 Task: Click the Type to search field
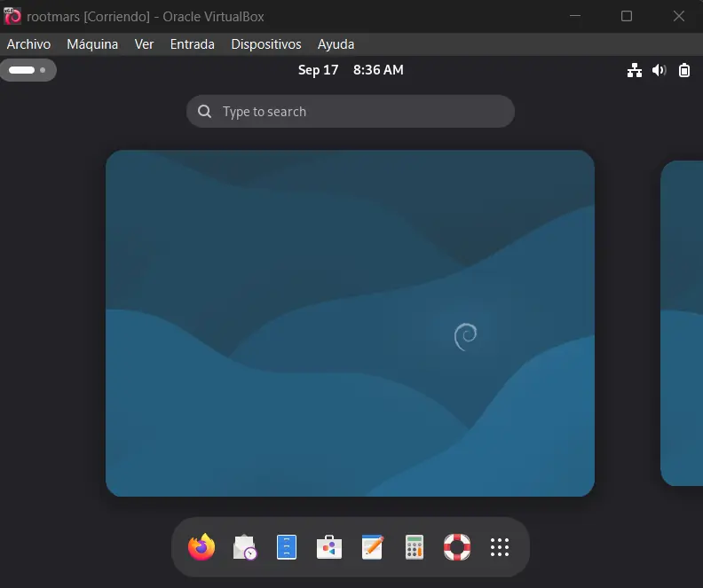pyautogui.click(x=351, y=112)
